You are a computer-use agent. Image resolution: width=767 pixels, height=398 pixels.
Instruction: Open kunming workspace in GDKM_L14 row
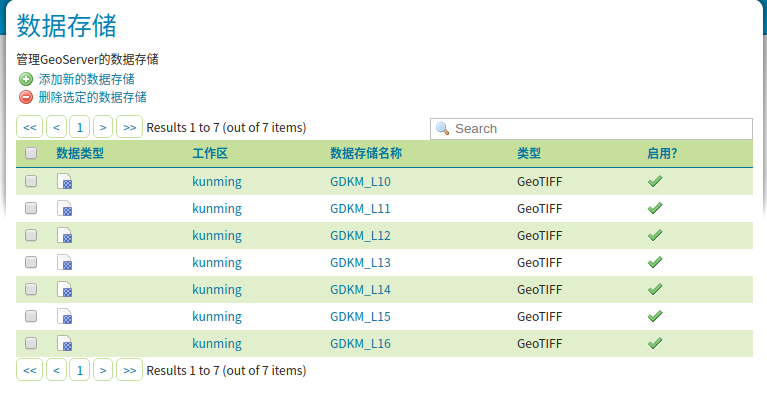pyautogui.click(x=217, y=289)
